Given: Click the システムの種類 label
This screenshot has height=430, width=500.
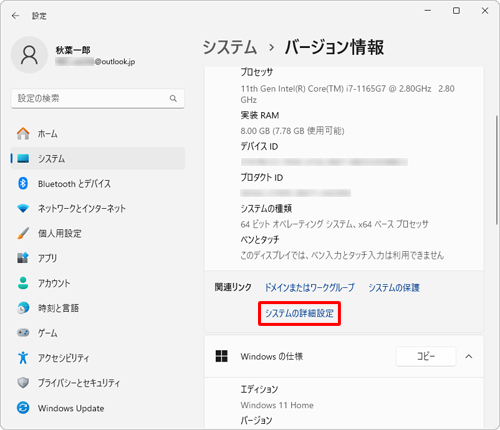Looking at the screenshot, I should (266, 208).
